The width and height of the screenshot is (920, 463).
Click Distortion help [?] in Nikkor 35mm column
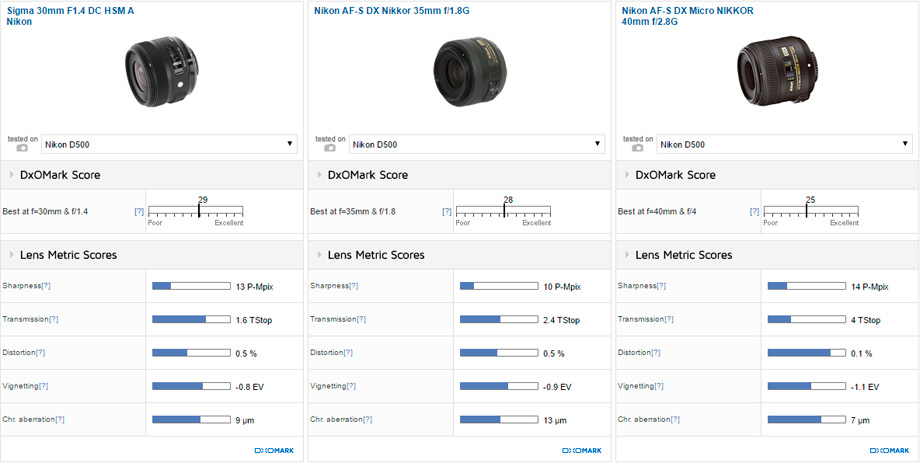tap(349, 353)
